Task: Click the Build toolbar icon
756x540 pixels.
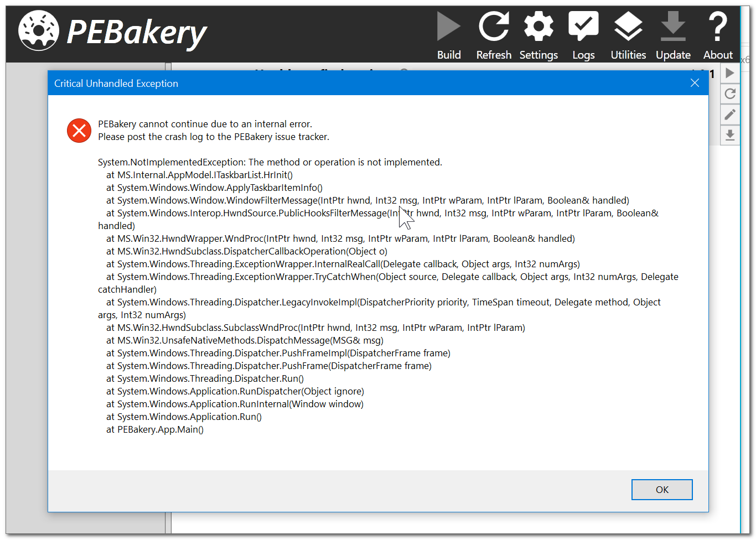Action: pyautogui.click(x=449, y=25)
